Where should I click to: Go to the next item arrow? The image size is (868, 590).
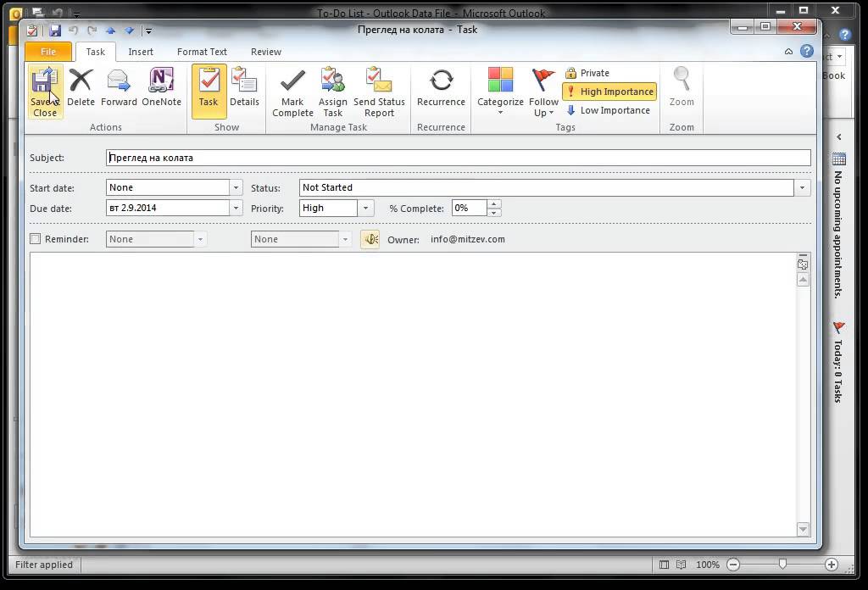tap(129, 31)
